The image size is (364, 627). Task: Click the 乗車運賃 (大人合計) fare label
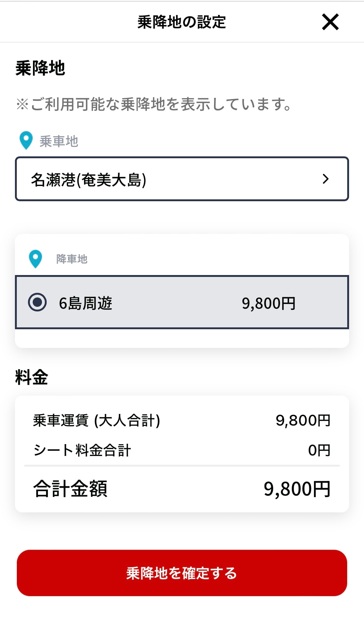pos(96,420)
